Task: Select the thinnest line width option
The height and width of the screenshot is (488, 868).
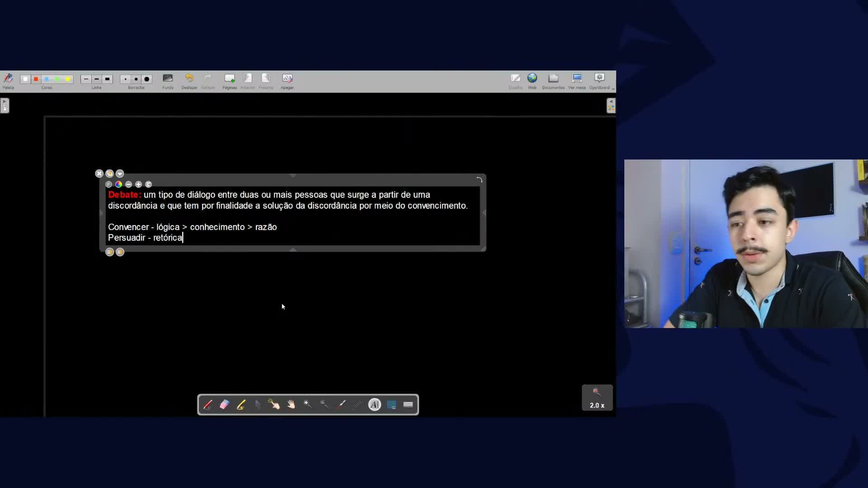Action: tap(86, 79)
